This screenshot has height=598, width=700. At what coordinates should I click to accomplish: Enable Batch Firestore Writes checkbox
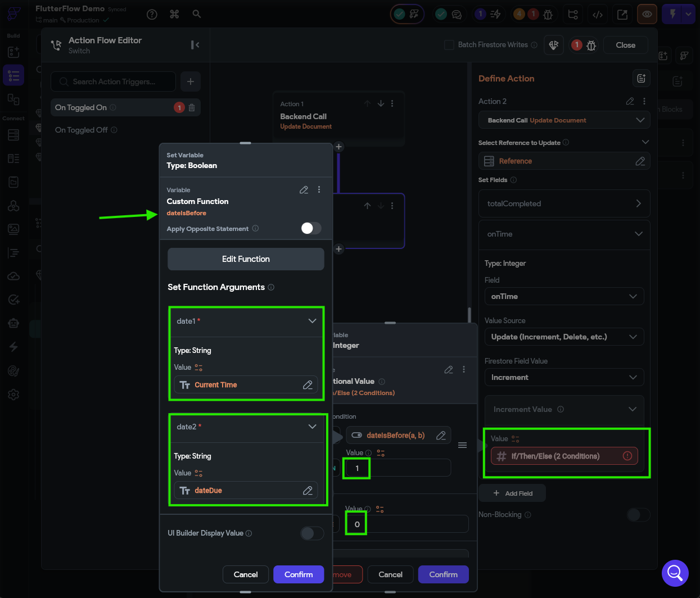[x=449, y=45]
